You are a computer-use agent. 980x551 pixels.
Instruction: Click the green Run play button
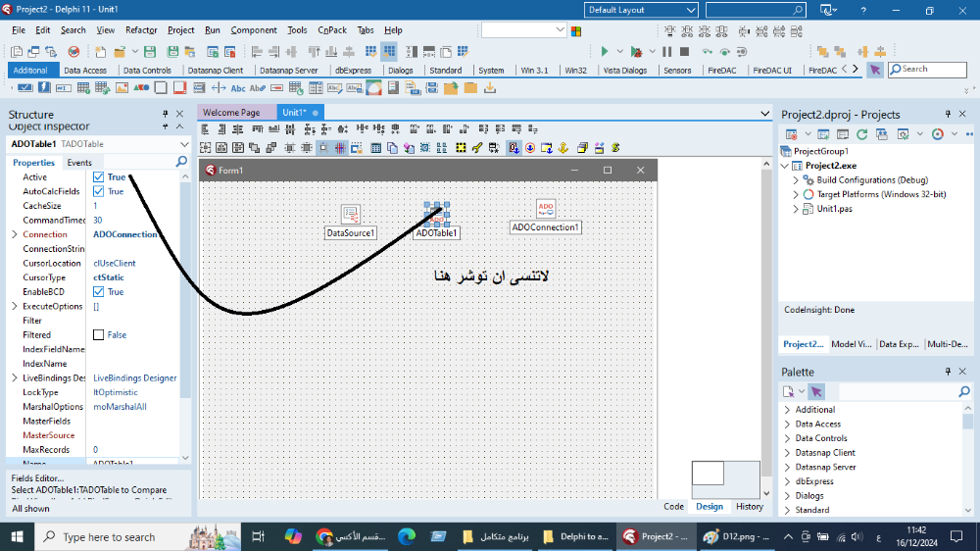tap(604, 51)
